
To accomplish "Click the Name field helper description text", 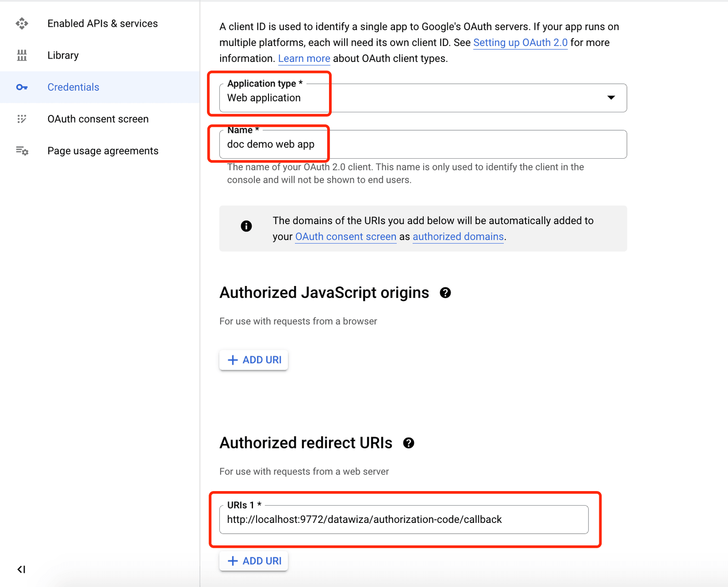I will pyautogui.click(x=405, y=173).
